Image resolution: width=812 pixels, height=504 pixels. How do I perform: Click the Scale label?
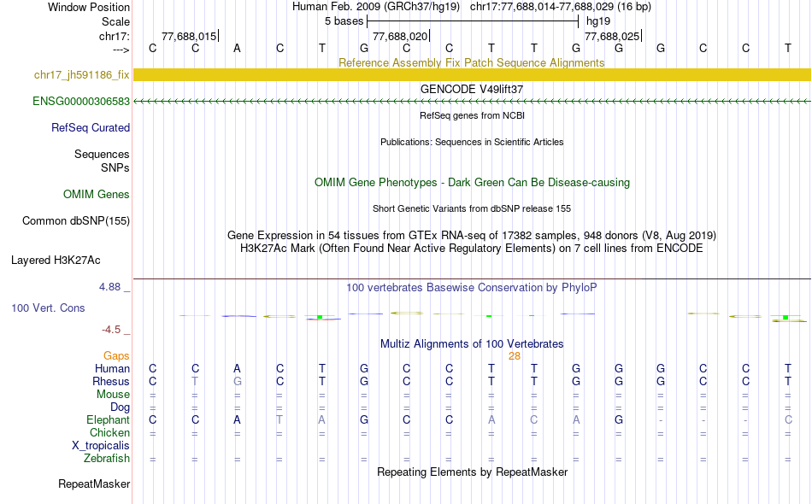click(x=115, y=21)
